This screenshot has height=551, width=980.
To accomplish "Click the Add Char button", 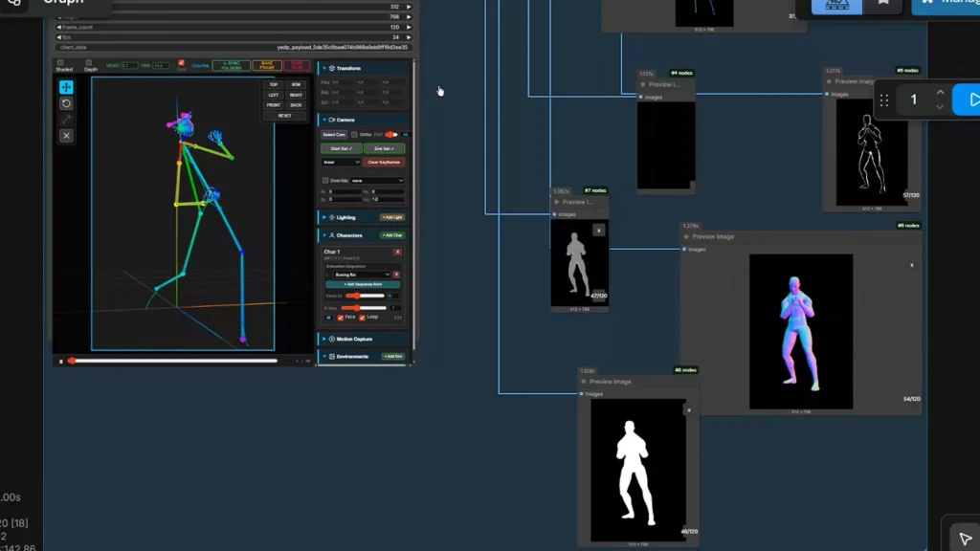I will coord(392,235).
